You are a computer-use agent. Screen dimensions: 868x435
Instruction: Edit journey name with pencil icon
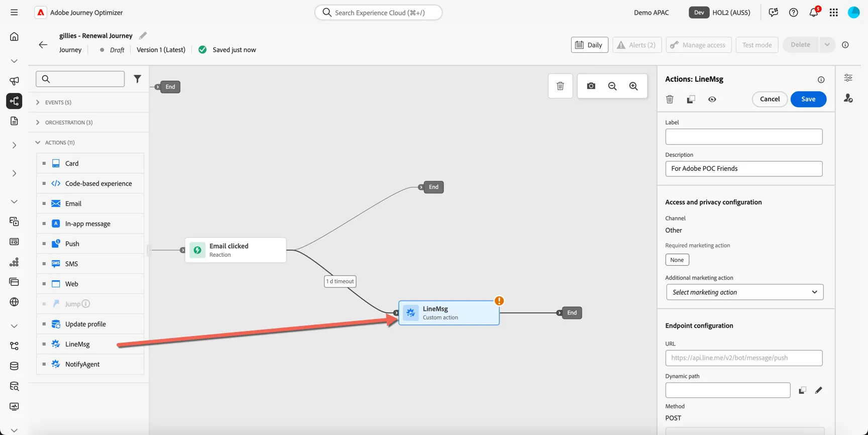point(143,35)
